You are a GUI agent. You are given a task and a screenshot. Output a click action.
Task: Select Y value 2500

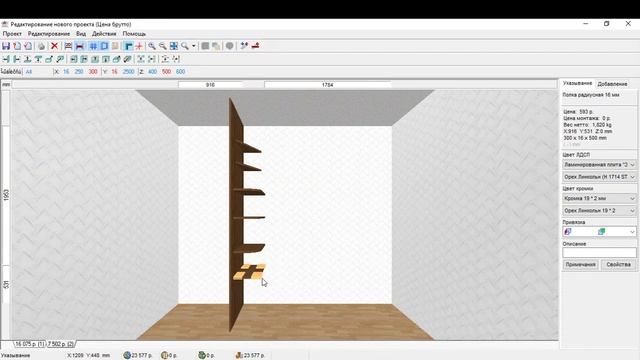coord(129,71)
